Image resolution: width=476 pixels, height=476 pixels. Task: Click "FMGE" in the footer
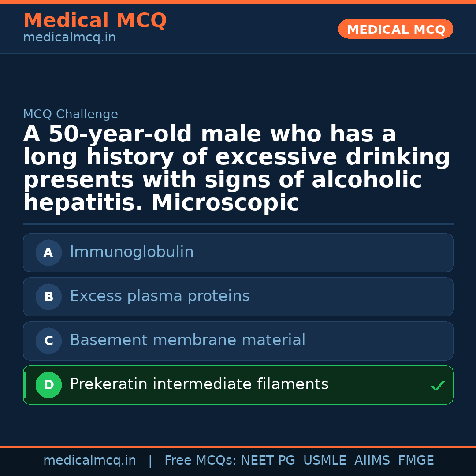click(416, 461)
